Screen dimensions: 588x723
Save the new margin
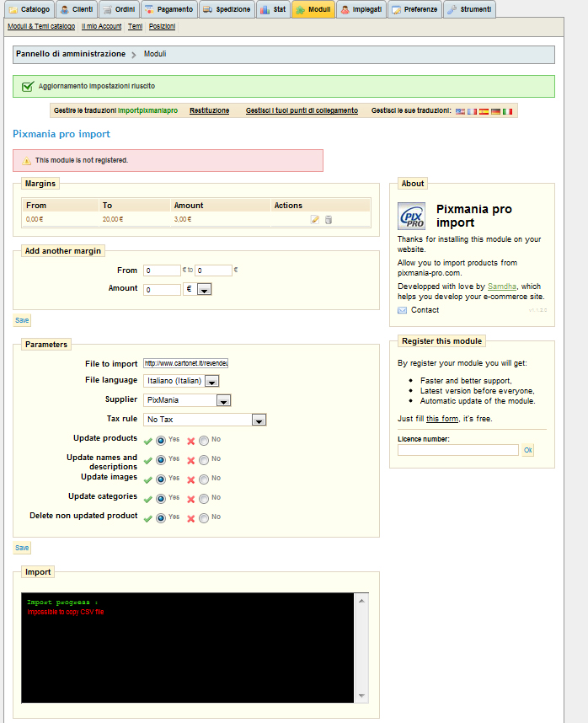22,320
